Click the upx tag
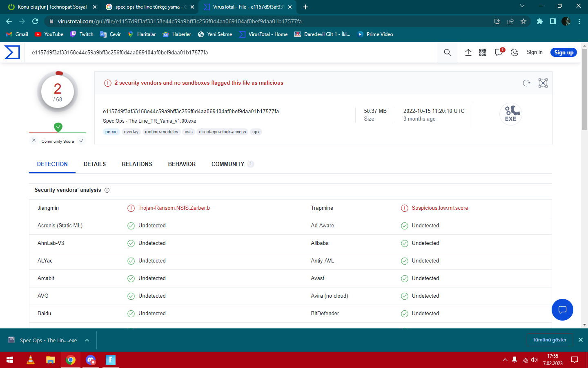 [256, 132]
